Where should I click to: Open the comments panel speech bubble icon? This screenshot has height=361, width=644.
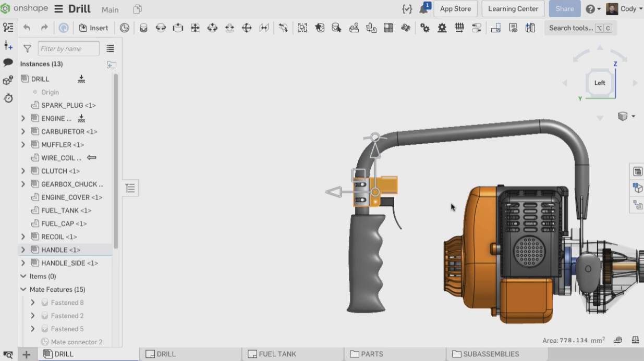tap(8, 63)
